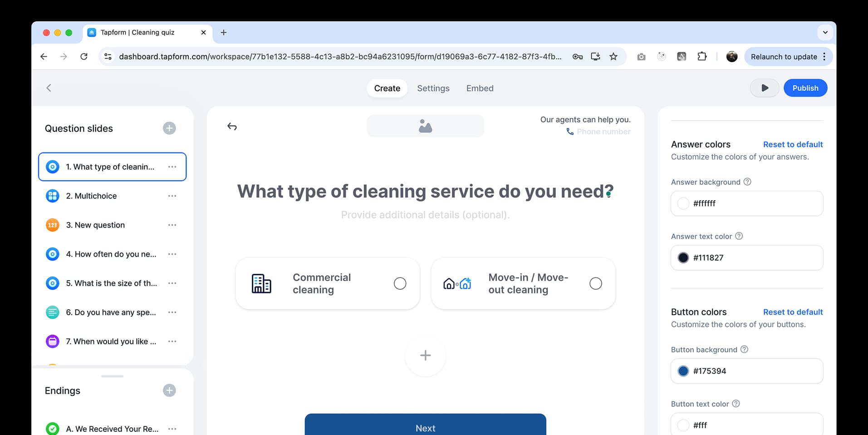868x435 pixels.
Task: Reset answer colors to default
Action: coord(793,144)
